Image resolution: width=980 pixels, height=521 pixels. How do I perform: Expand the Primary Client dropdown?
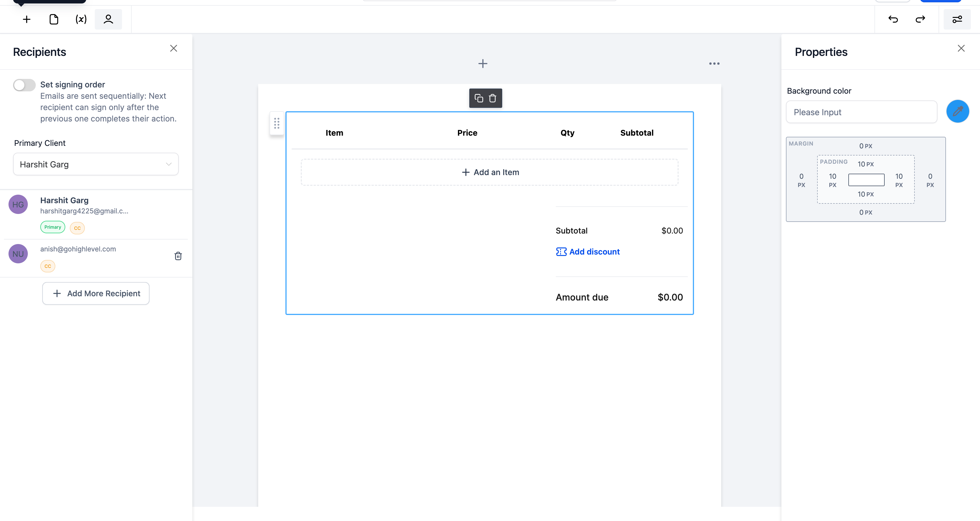click(x=96, y=164)
